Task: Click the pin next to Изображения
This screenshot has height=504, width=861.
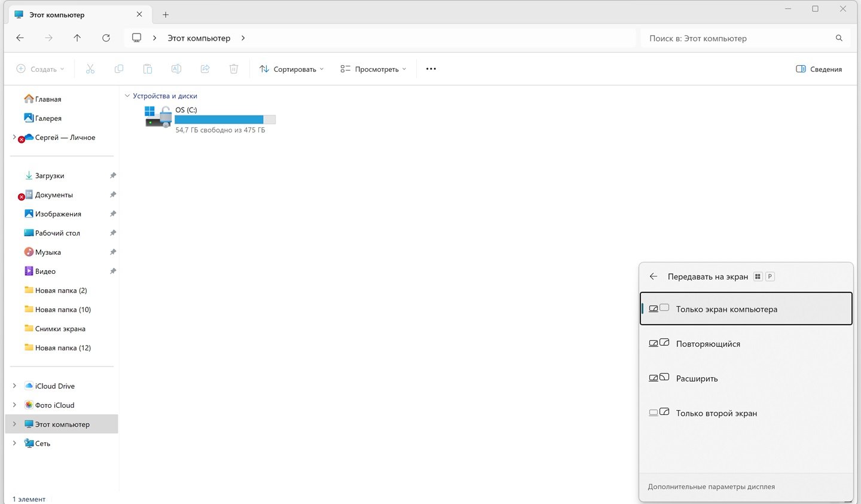Action: [113, 214]
